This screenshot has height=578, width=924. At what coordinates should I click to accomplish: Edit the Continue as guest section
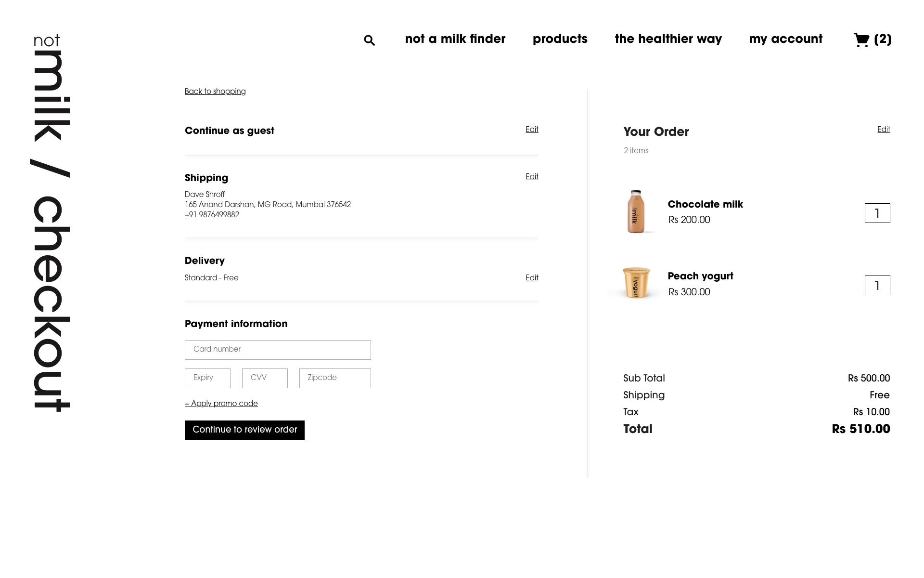click(x=532, y=130)
